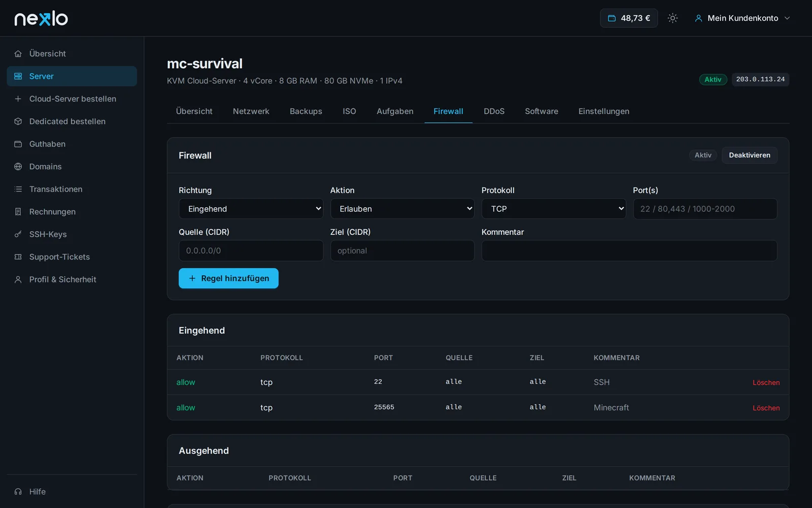Focus the Quelle (CIDR) input field
Viewport: 812px width, 508px height.
click(x=251, y=250)
